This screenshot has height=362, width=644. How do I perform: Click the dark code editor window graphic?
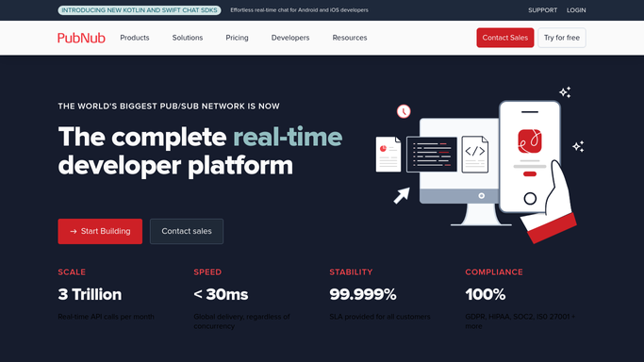tap(432, 155)
